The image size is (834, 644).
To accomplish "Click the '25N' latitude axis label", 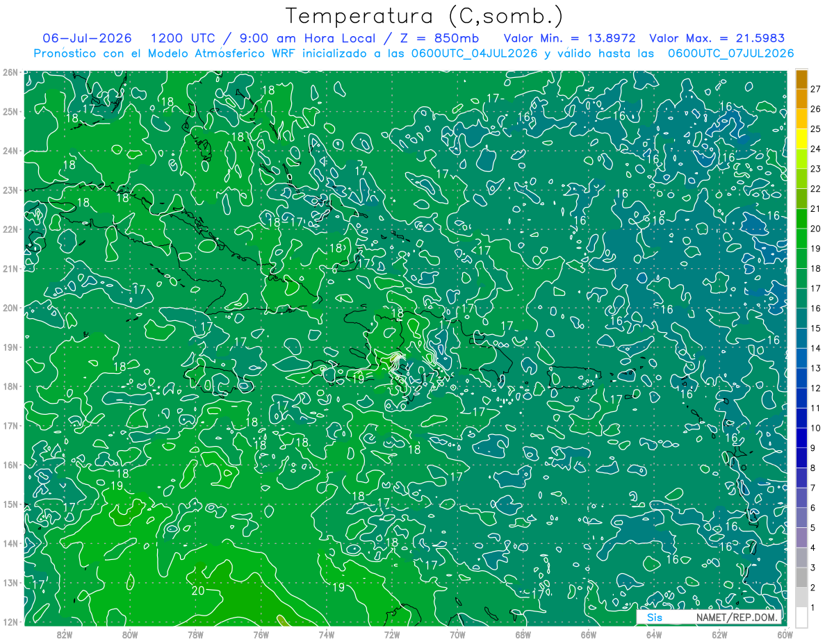I will (10, 112).
